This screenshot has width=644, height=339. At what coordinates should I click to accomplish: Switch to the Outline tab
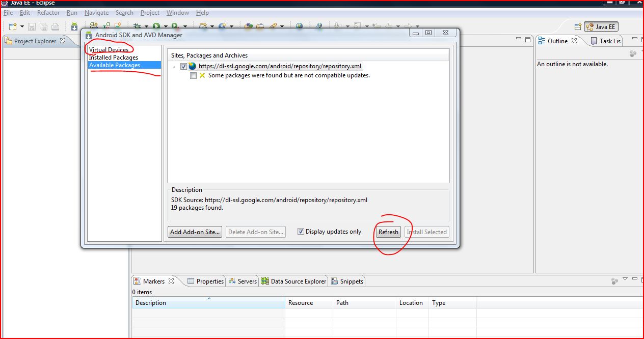click(x=557, y=41)
